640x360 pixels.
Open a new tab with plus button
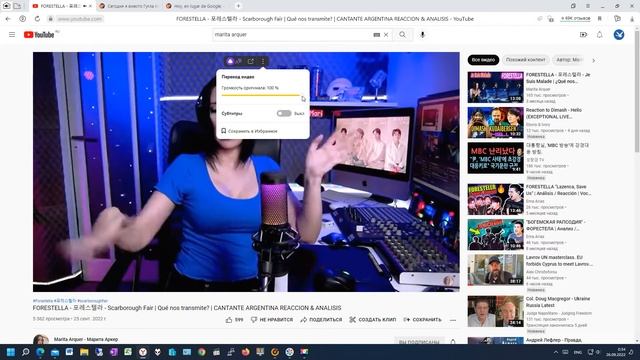[238, 6]
